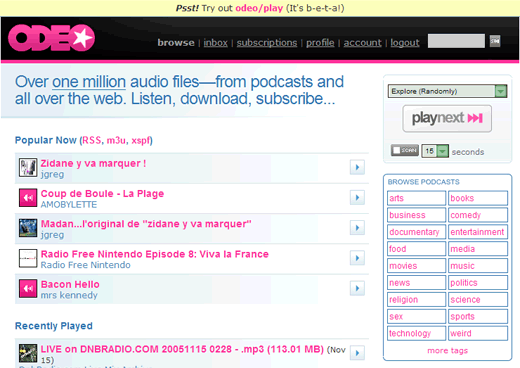The height and width of the screenshot is (368, 520).
Task: Browse comedy podcasts tag
Action: tap(478, 215)
